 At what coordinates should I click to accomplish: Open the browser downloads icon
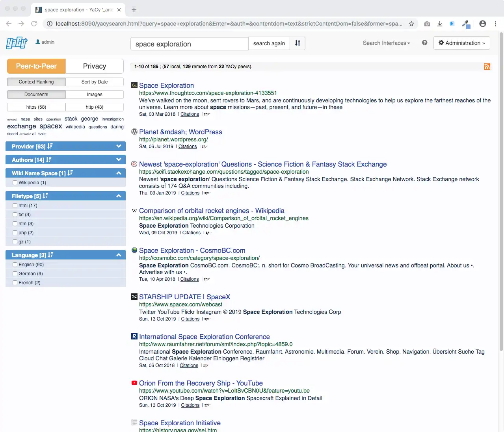tap(440, 24)
